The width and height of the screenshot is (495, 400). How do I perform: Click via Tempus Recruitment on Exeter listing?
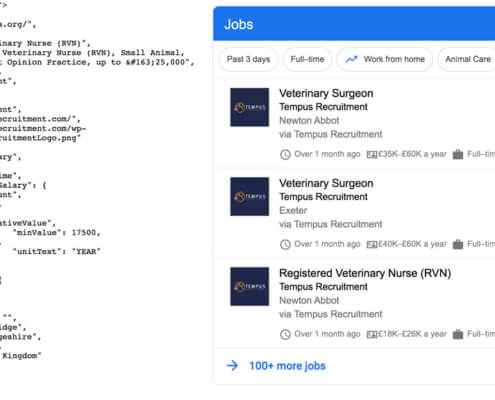point(331,224)
